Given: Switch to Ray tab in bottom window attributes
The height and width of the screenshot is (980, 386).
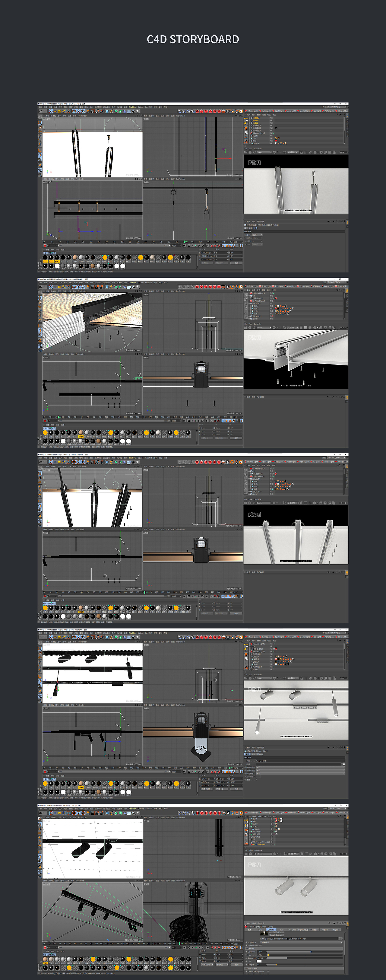Looking at the screenshot, I should 282,930.
